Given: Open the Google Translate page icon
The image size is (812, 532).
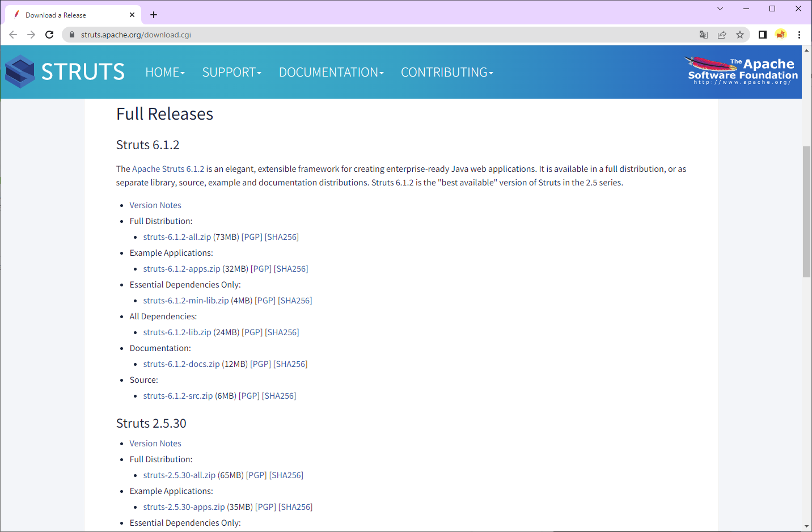Looking at the screenshot, I should pos(703,35).
